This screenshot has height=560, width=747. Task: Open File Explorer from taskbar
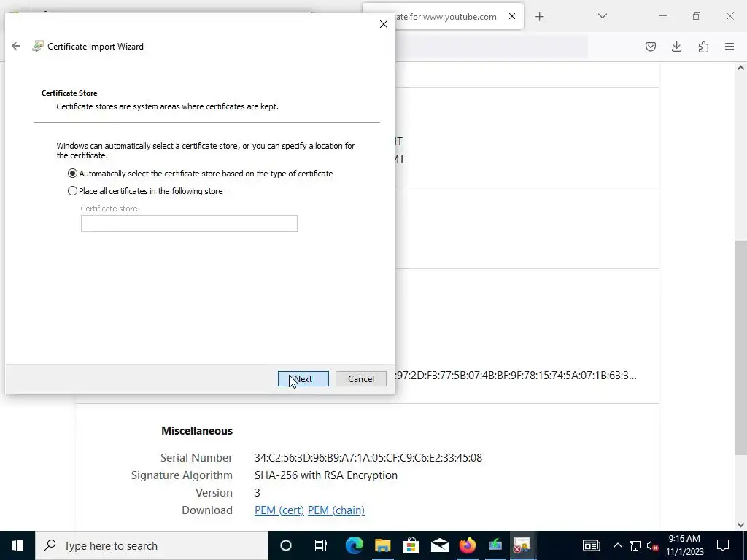[382, 545]
